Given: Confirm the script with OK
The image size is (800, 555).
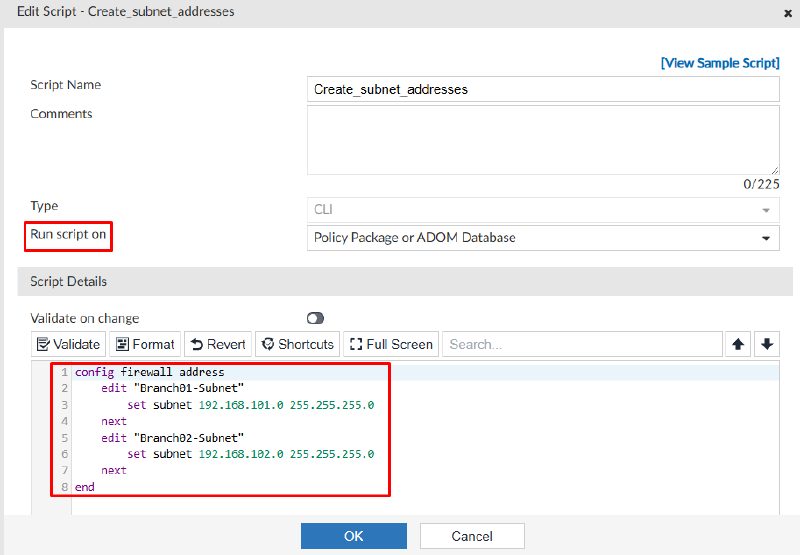Looking at the screenshot, I should pos(354,536).
